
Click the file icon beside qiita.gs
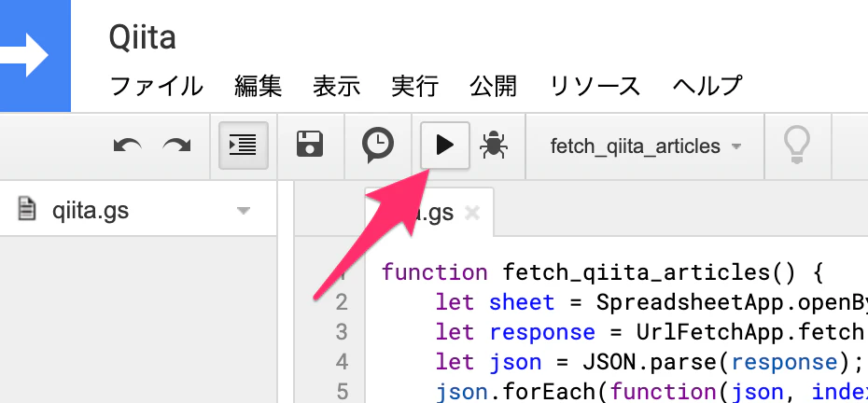click(26, 209)
